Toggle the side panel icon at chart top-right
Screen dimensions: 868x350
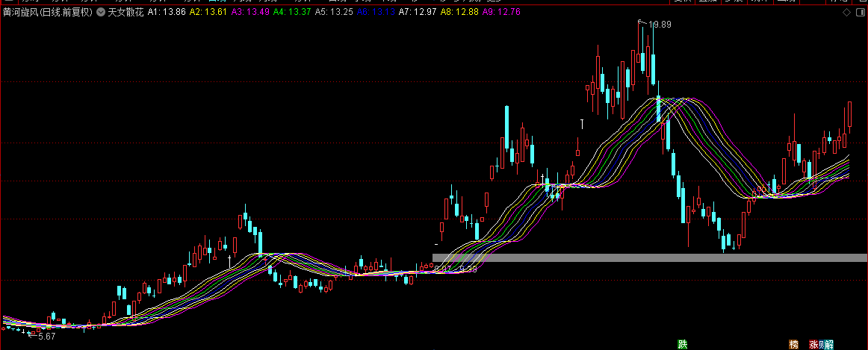point(859,12)
